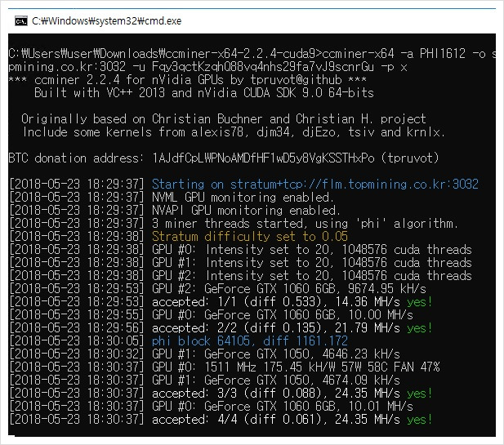Click the 'Starting on stratum+tcp://flm.topmining.co.kr:3032' line
Viewport: 504px width, 445px height.
click(315, 184)
